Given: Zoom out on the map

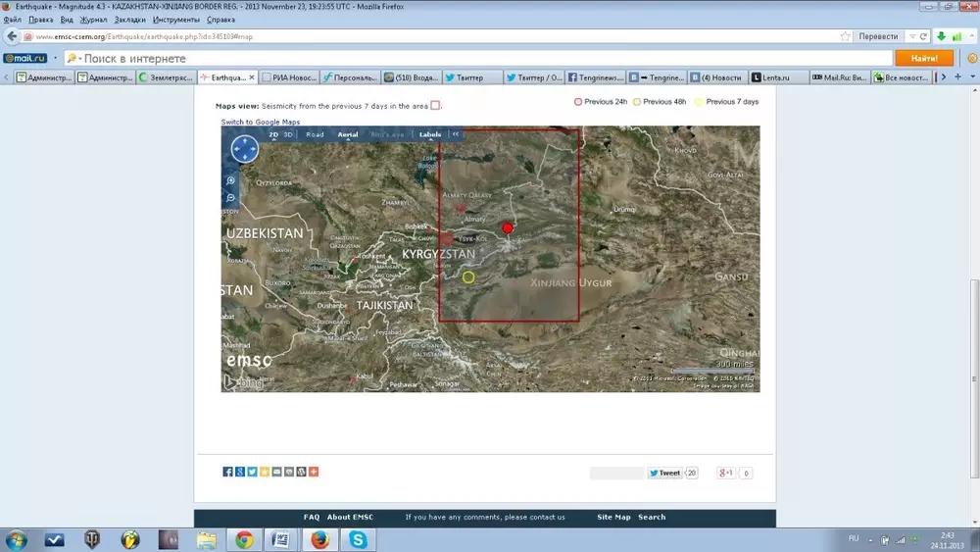Looking at the screenshot, I should coord(231,198).
